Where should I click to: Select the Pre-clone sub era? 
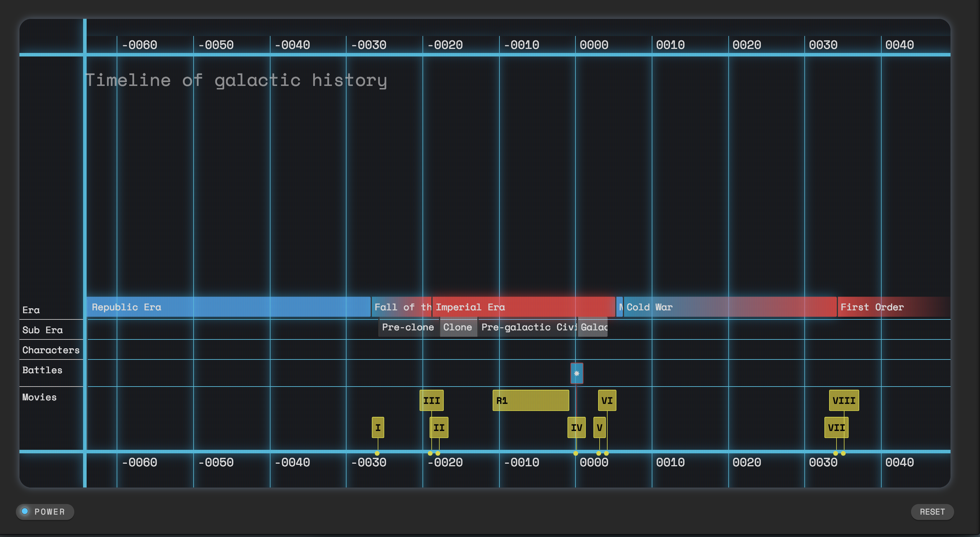(409, 327)
